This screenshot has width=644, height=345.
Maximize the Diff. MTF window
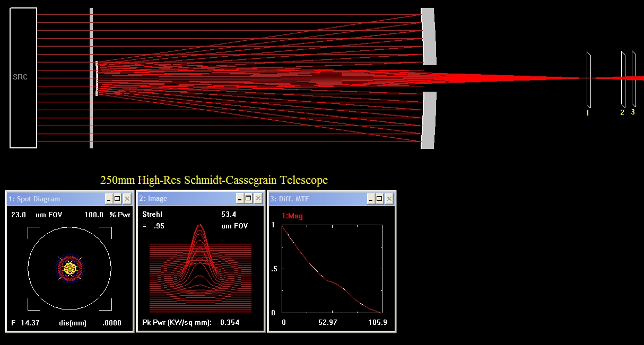tap(380, 199)
